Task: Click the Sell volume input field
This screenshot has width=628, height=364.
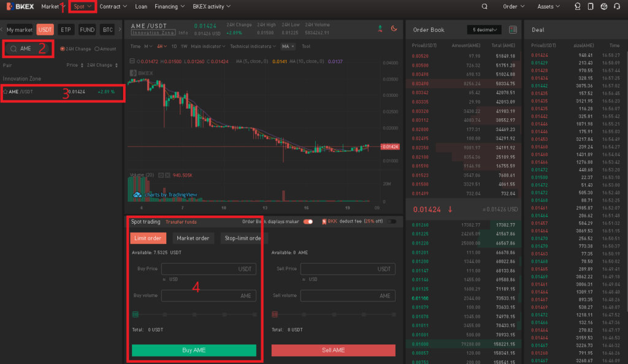Action: tap(348, 295)
